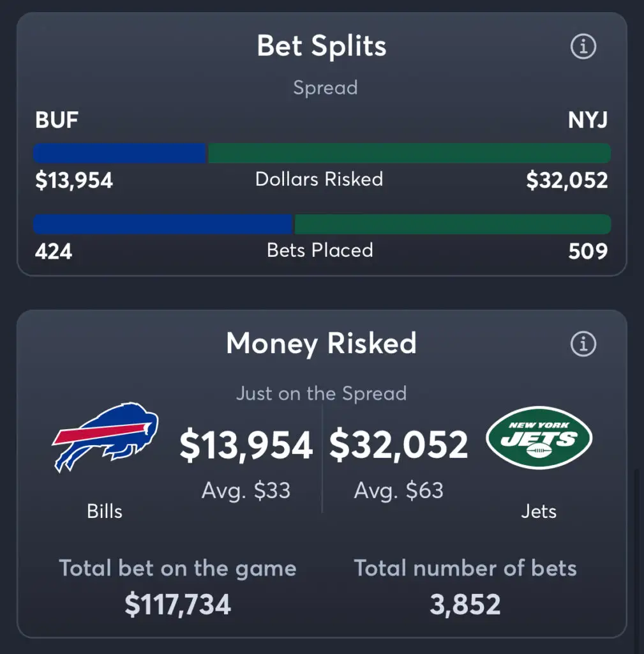644x654 pixels.
Task: Select the blue BUF Bets Placed bar
Action: 163,224
